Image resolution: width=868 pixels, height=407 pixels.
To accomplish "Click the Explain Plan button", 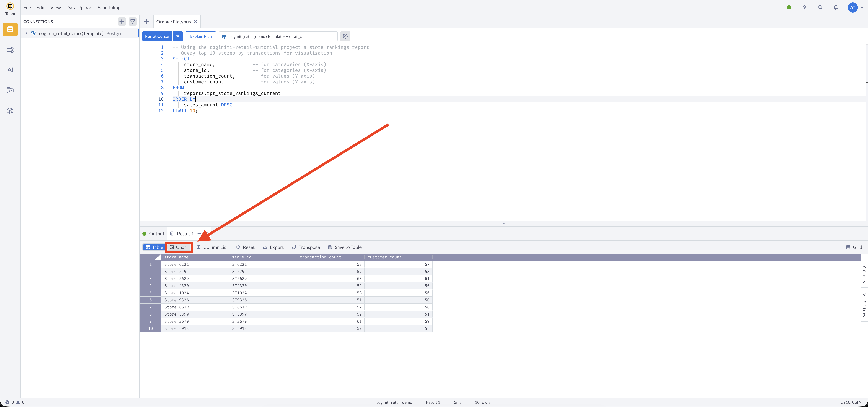I will point(201,36).
